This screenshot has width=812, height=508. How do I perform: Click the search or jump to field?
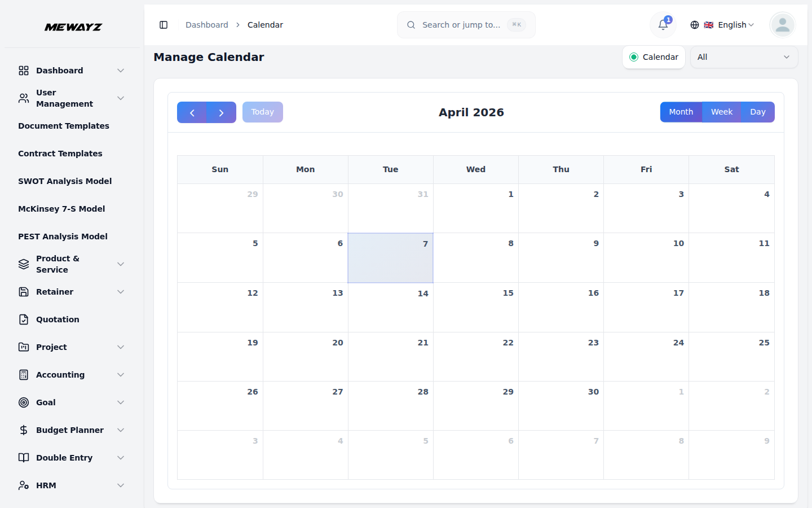[466, 25]
